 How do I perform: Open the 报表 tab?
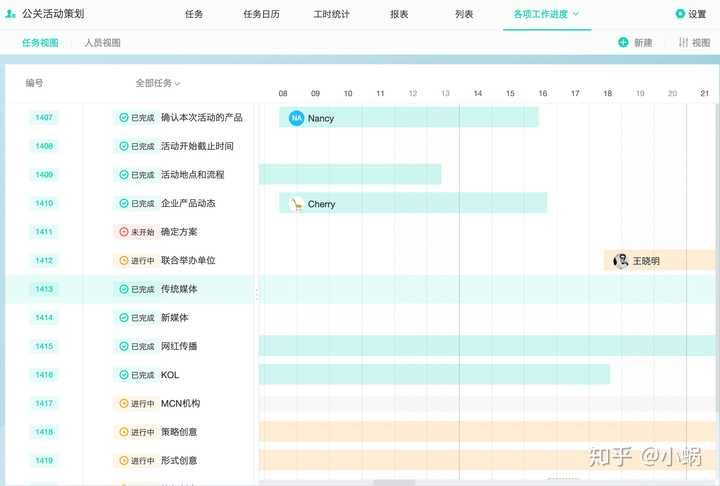[399, 14]
